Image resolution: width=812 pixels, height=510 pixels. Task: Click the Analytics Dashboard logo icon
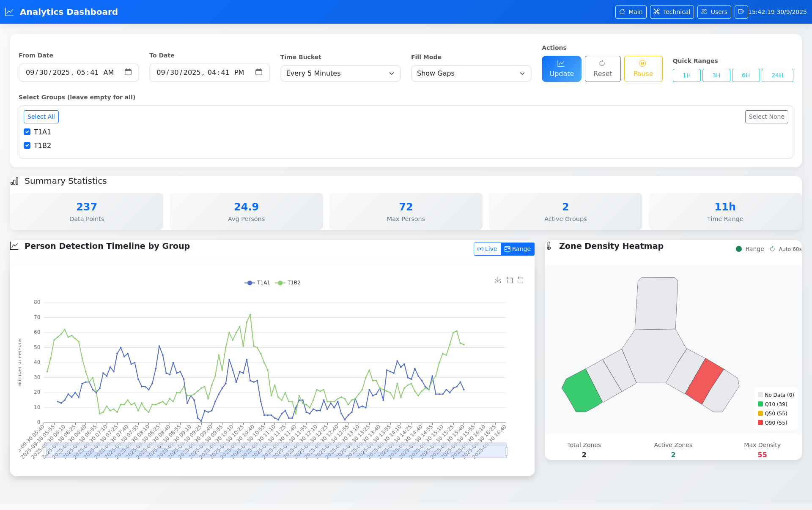(x=9, y=12)
